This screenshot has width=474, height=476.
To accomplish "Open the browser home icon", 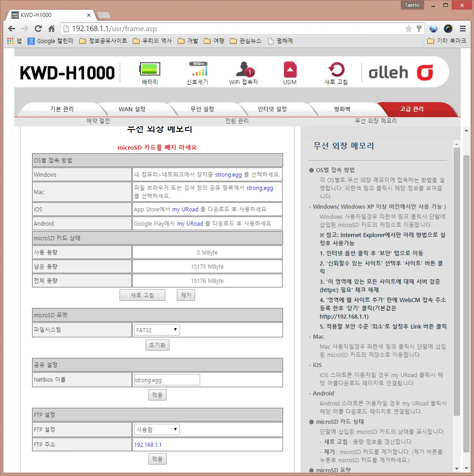I will tap(52, 28).
